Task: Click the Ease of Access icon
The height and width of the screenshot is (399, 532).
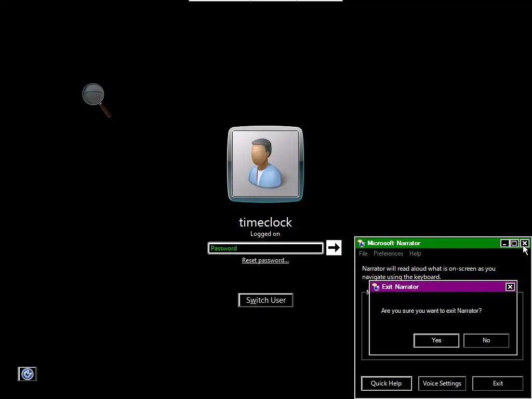Action: point(27,374)
